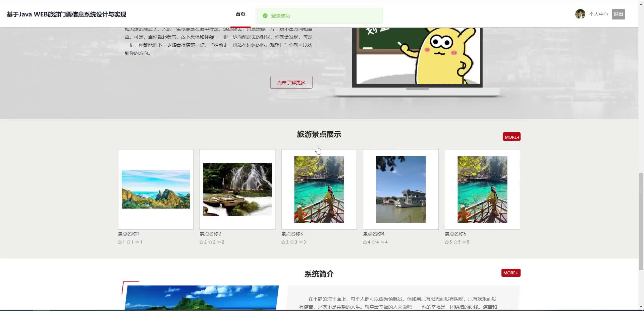Click the 点击了解更多 button
The width and height of the screenshot is (644, 311).
[291, 82]
